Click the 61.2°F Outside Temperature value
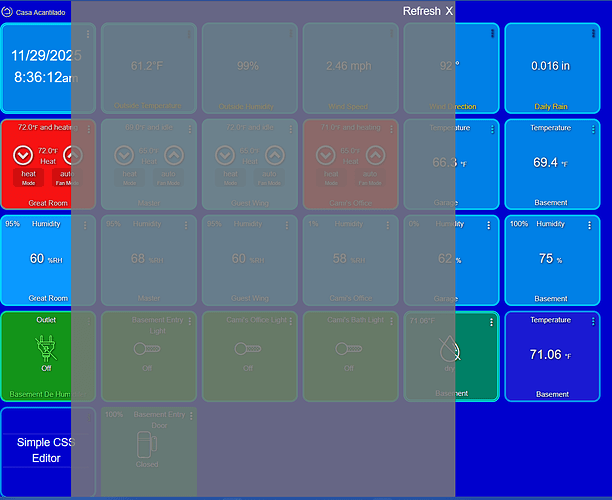Viewport: 612px width, 500px height. click(147, 66)
